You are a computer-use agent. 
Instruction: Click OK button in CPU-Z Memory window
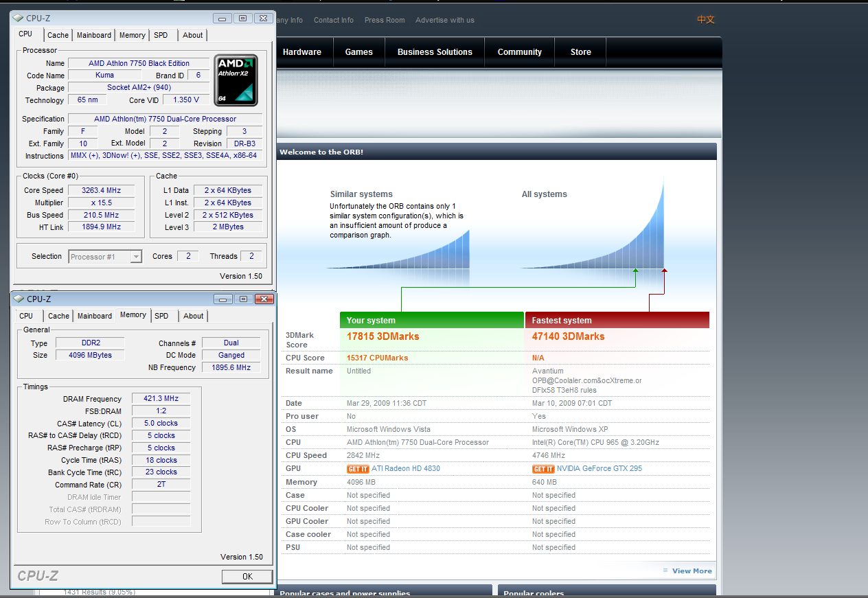247,576
